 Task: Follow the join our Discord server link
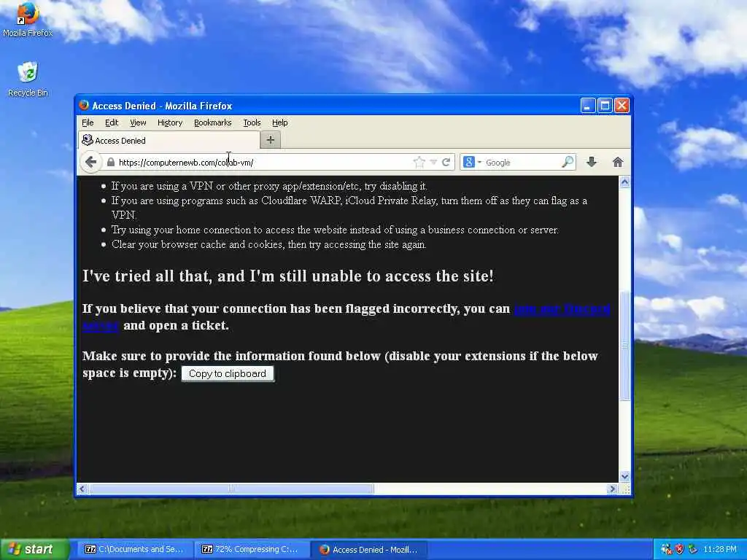pyautogui.click(x=562, y=309)
